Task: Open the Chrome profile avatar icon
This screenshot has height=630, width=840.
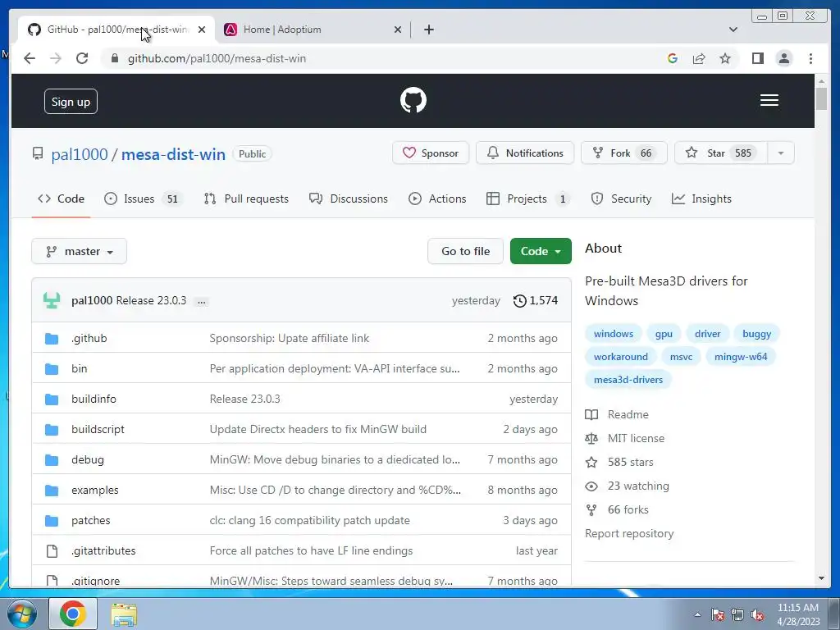Action: click(783, 58)
